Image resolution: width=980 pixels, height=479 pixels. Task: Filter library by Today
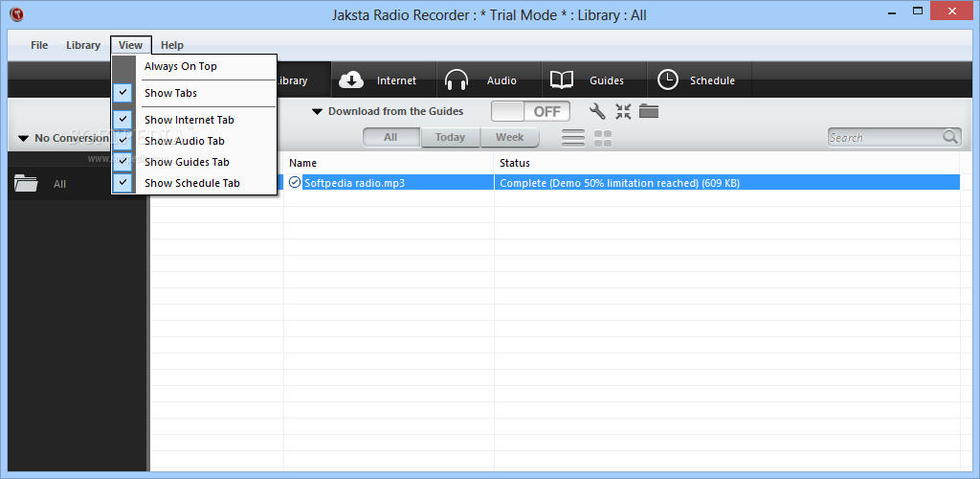[x=450, y=138]
